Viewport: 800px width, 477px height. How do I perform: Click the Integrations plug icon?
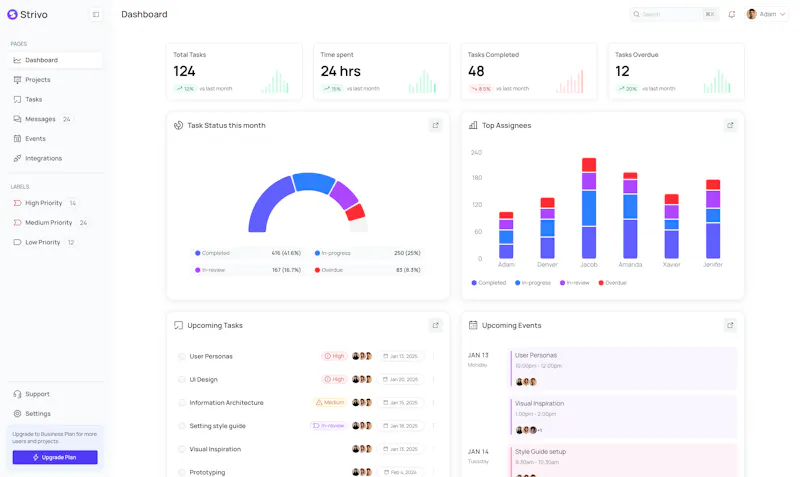17,158
